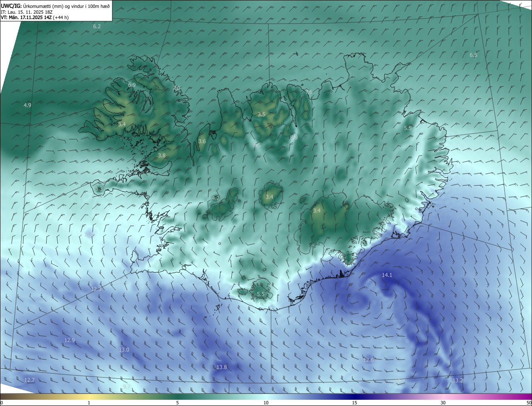Click the color scale tick labeled 50
The image size is (532, 406).
529,403
